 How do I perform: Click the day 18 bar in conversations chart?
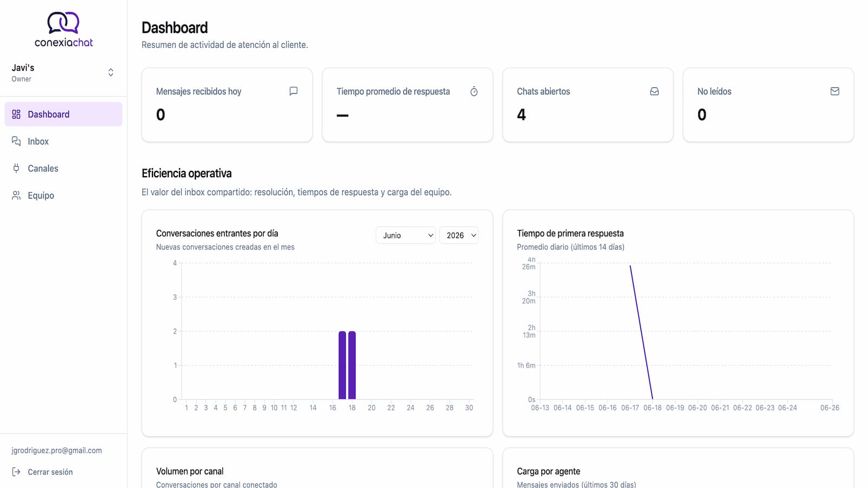[x=352, y=365]
